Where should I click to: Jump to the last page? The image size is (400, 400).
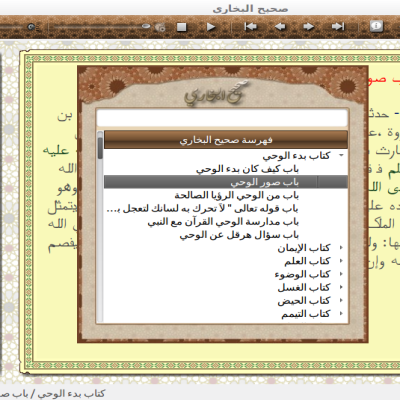pos(338,26)
